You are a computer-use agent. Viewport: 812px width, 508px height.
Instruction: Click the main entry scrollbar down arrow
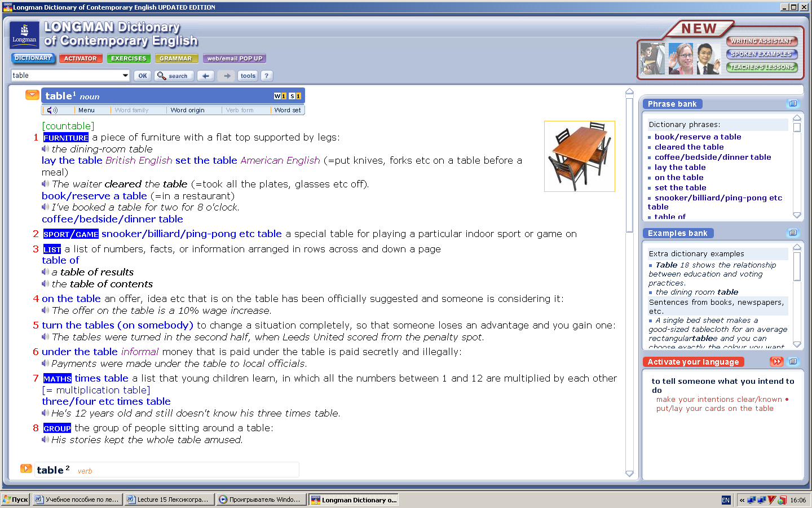click(x=629, y=474)
